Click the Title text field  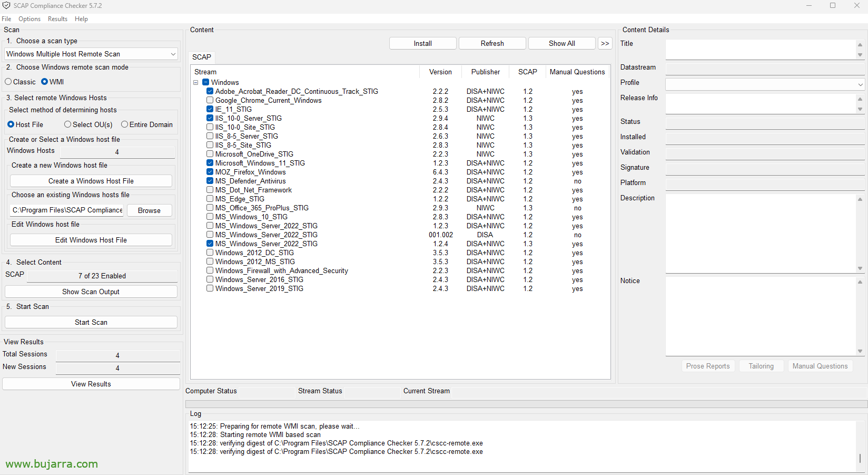tap(761, 50)
